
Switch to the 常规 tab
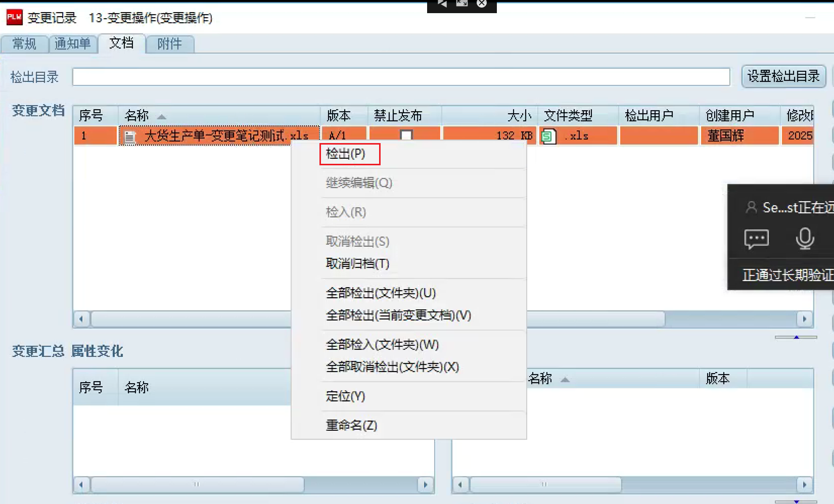tap(24, 44)
